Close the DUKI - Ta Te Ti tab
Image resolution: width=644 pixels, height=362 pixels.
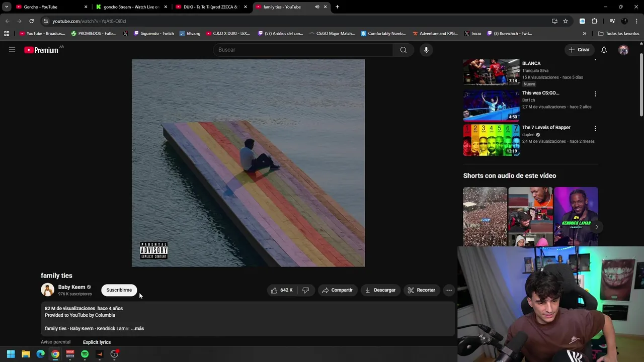246,7
